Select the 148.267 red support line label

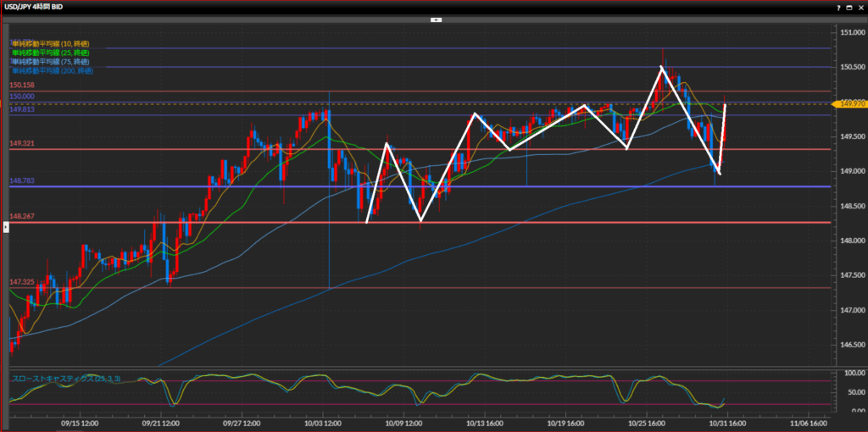coord(22,217)
